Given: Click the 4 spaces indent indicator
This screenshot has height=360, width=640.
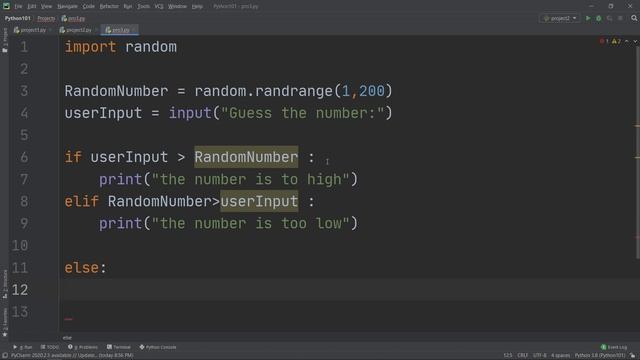Looking at the screenshot, I should [x=560, y=356].
